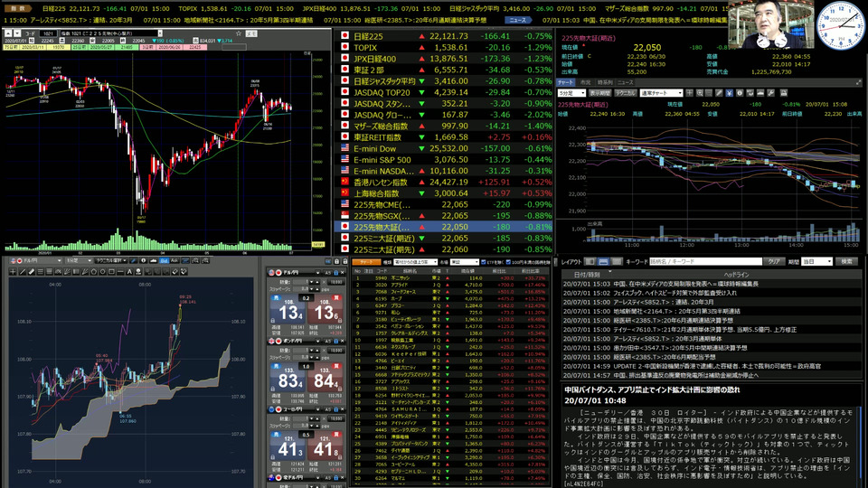Click the magnifier icon in futures chart toolbar
Viewport: 868px width, 488px height.
click(700, 93)
